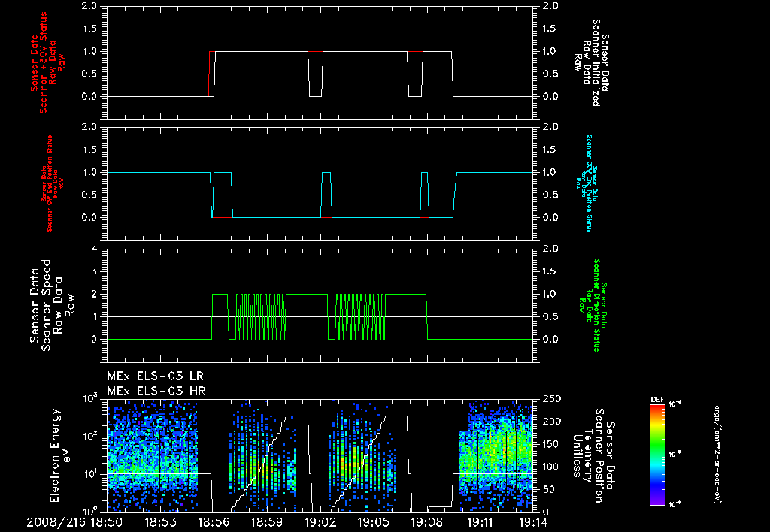Image resolution: width=770 pixels, height=532 pixels.
Task: Click the '50' scanner position tick label
Action: pyautogui.click(x=548, y=489)
